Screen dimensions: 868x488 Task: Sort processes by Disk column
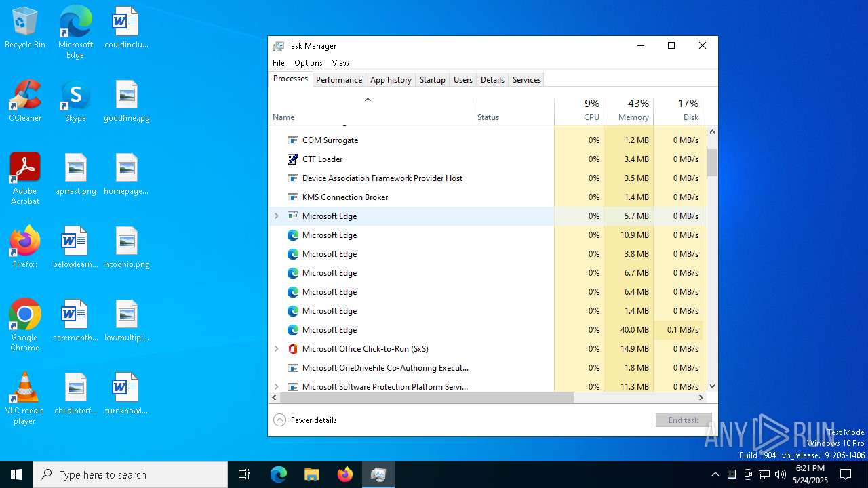(678, 111)
